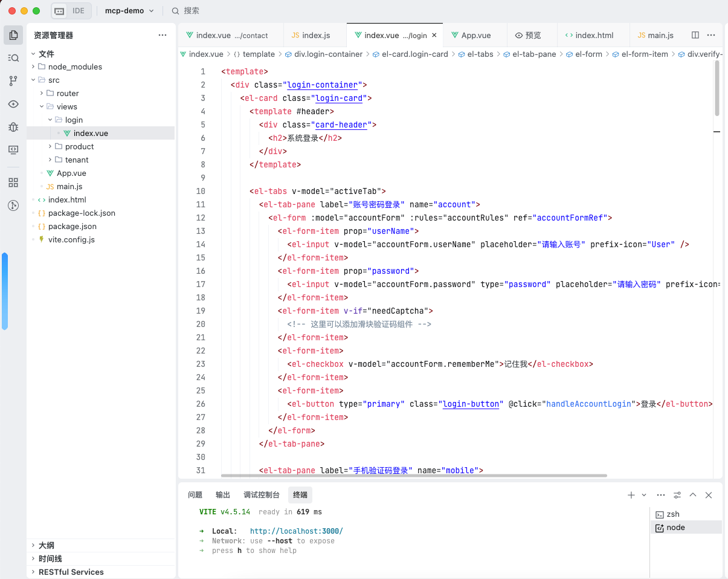
Task: Open index.html in the file tree
Action: 101,199
